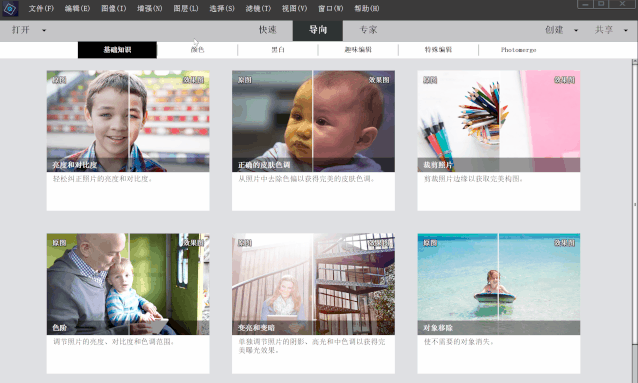Viewport: 638px width, 383px height.
Task: Open the 色阶 guided edit thumbnail
Action: click(128, 284)
